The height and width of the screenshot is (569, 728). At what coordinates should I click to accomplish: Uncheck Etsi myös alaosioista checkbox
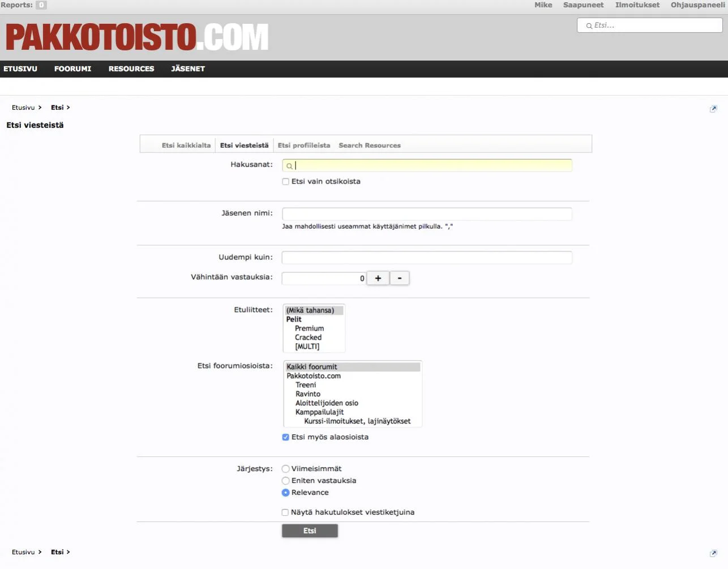[x=286, y=437]
